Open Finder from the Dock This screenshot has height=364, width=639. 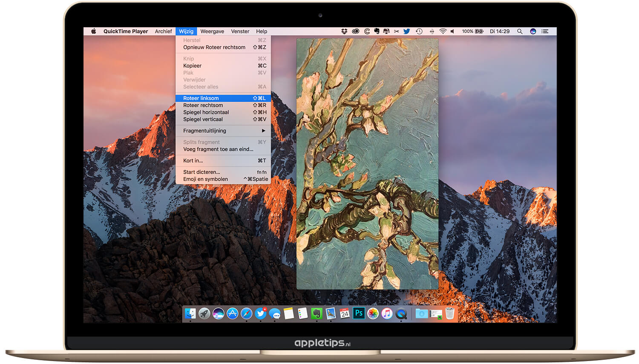pyautogui.click(x=190, y=314)
